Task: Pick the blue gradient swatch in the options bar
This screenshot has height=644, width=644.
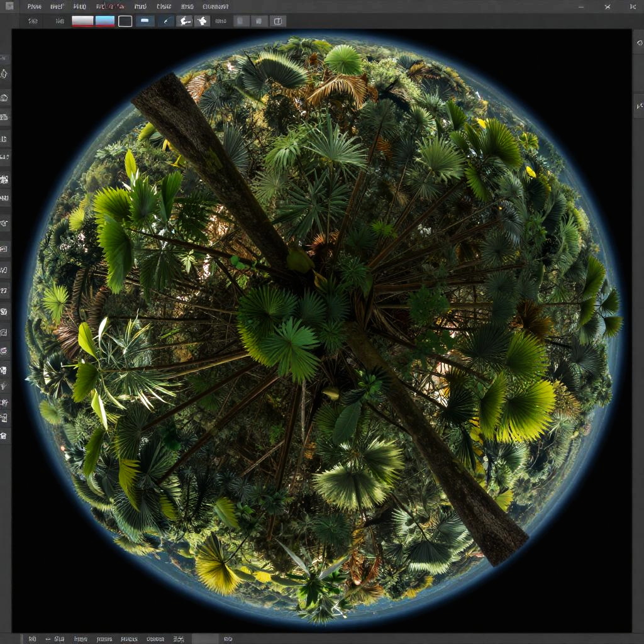Action: (104, 21)
